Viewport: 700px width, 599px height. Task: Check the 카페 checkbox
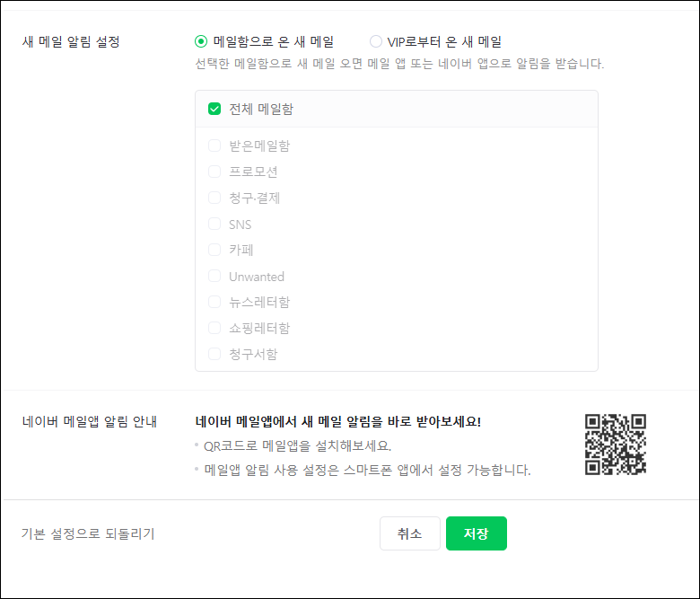pos(214,250)
